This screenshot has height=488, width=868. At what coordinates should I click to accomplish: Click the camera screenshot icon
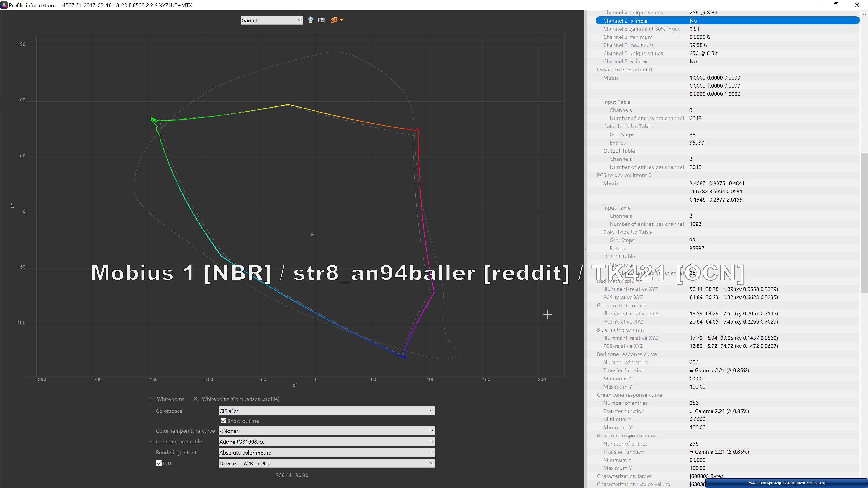click(321, 20)
